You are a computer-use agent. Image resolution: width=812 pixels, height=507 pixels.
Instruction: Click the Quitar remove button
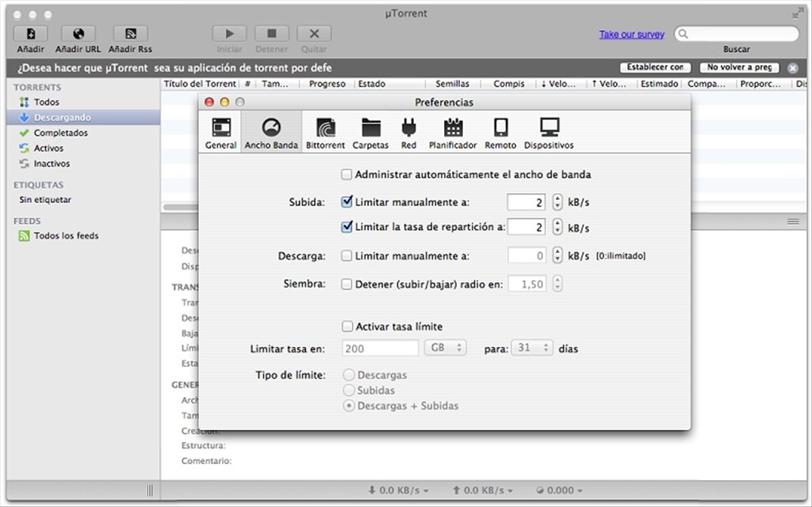pos(314,33)
